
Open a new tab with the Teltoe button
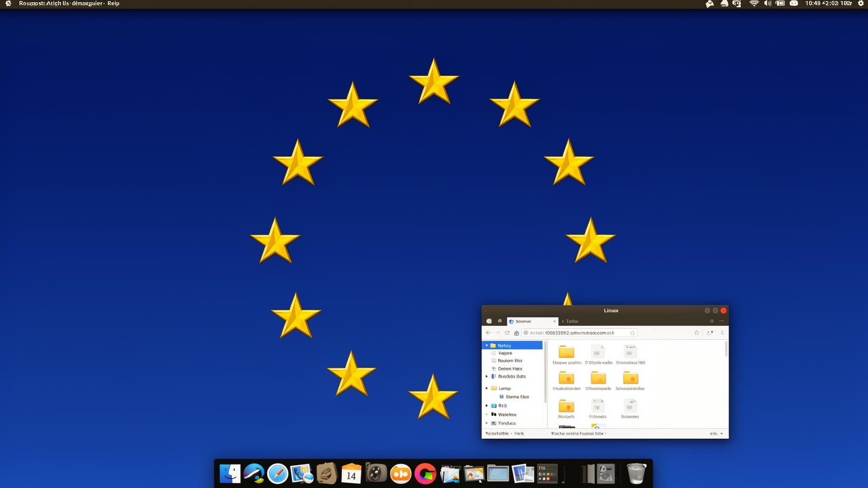click(570, 321)
